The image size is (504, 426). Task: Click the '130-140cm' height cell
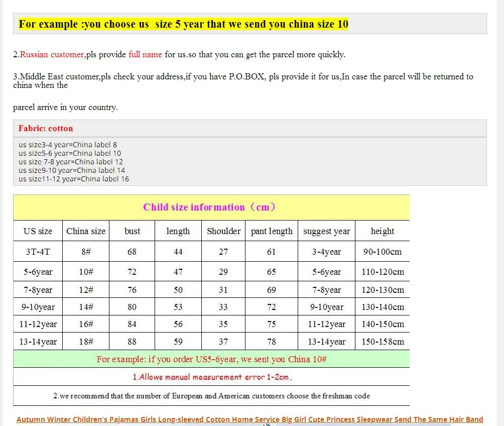(x=383, y=307)
